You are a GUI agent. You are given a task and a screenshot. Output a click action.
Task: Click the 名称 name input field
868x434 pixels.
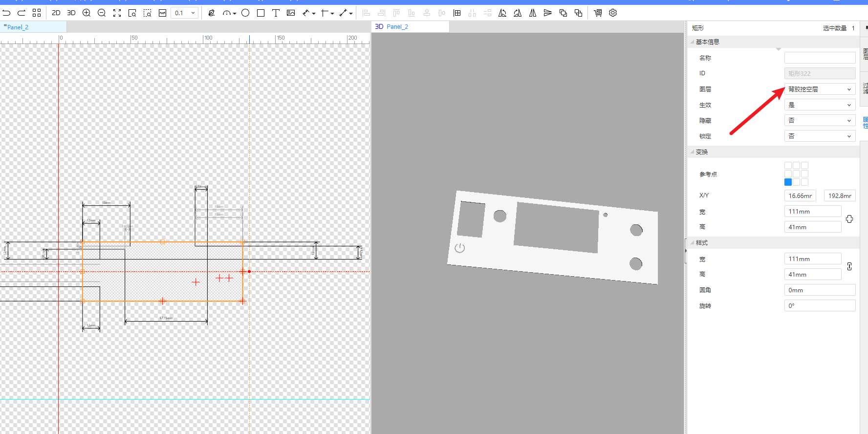pyautogui.click(x=820, y=58)
